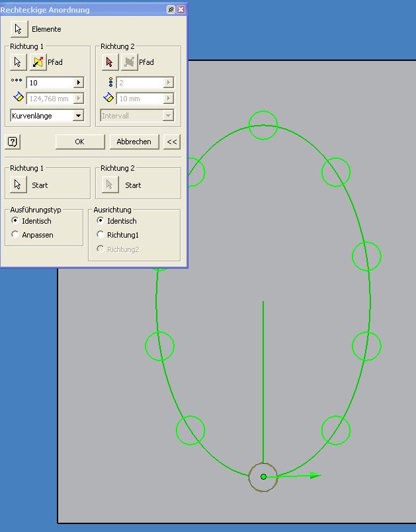The height and width of the screenshot is (532, 416).
Task: Expand arrow next to 10 mm field
Action: (x=169, y=99)
